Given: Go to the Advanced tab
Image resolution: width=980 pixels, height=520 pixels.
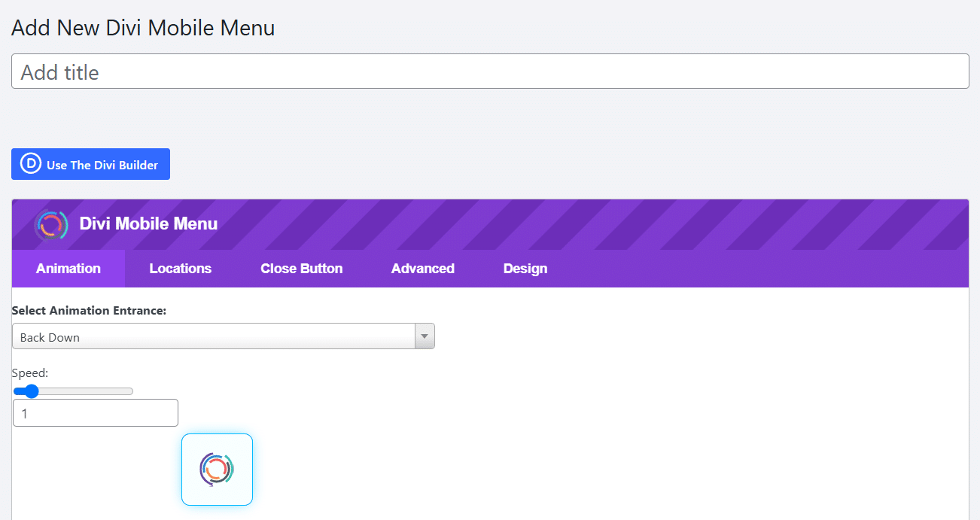Looking at the screenshot, I should point(422,268).
